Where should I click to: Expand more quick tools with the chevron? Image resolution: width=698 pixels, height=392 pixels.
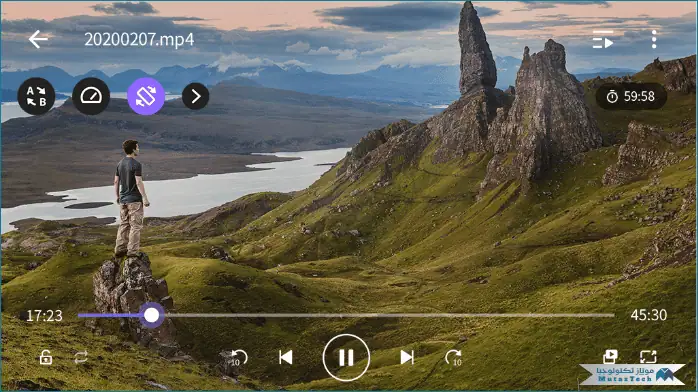(195, 96)
